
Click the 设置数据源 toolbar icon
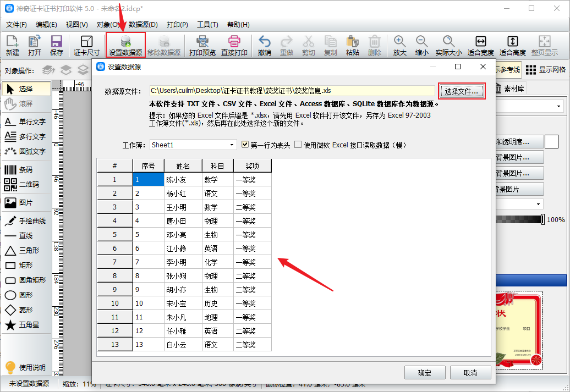[125, 46]
